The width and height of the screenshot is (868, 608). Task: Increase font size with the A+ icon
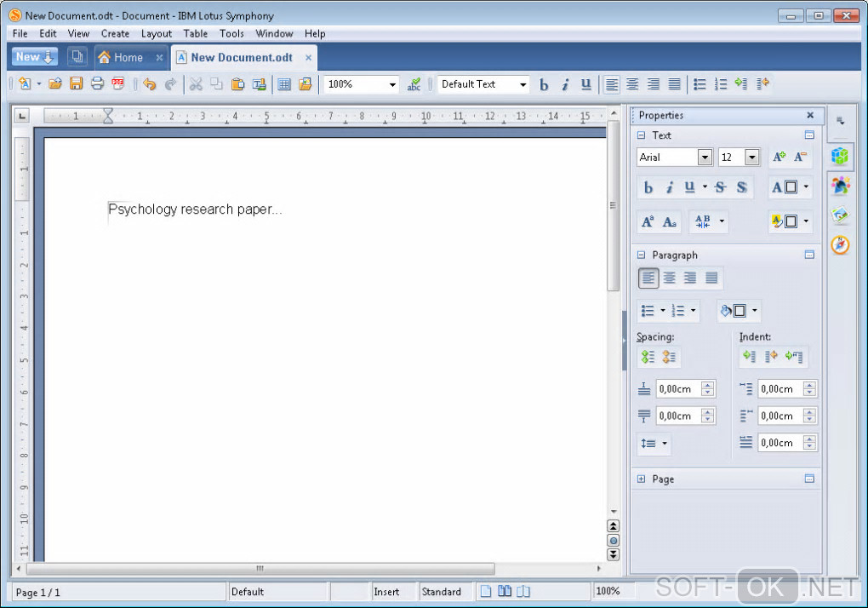tap(779, 158)
